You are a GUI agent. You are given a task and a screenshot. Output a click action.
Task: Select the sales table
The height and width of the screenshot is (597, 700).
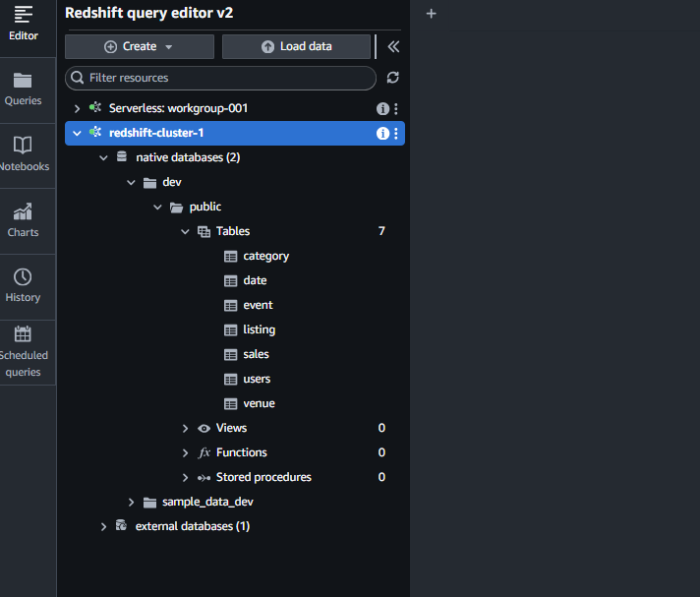256,354
